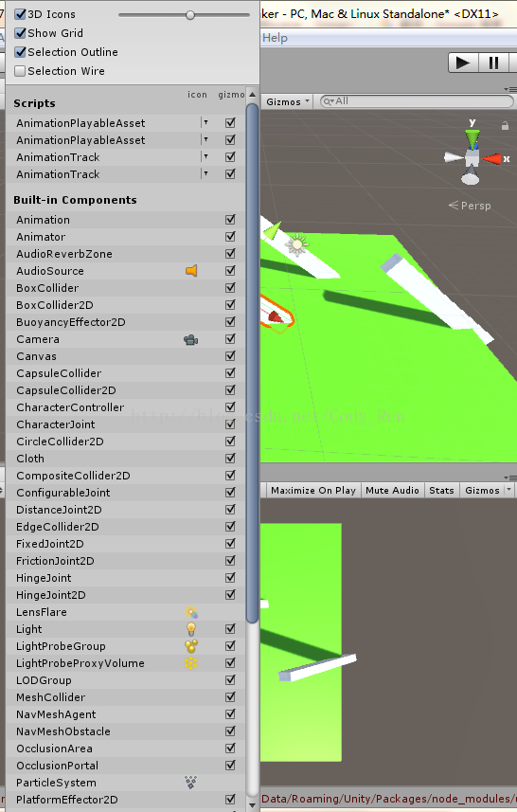This screenshot has height=812, width=517.
Task: Open second AnimationPlayableAsset icon dropdown
Action: 205,140
